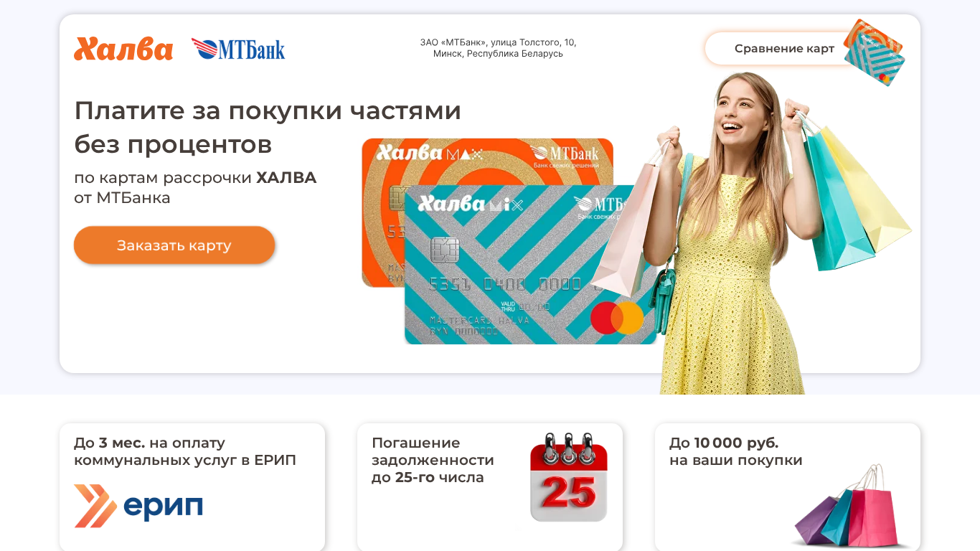Click the ЕРИП logo

138,506
